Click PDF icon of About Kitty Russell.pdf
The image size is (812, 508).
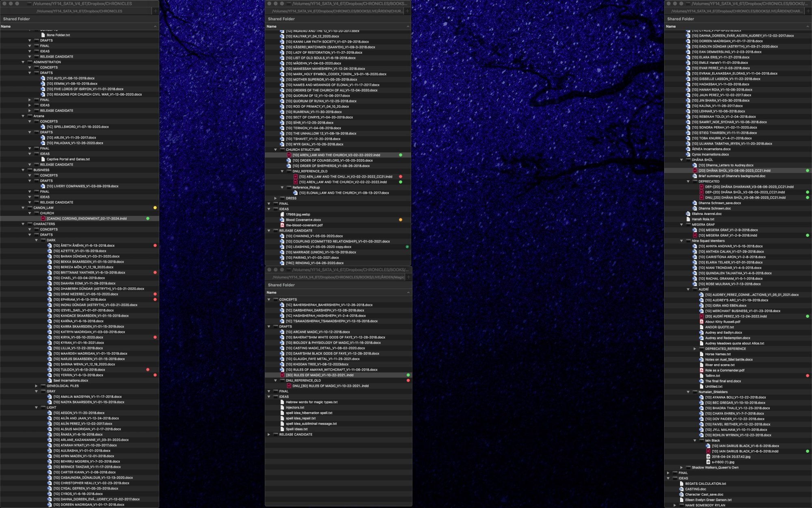pyautogui.click(x=701, y=321)
